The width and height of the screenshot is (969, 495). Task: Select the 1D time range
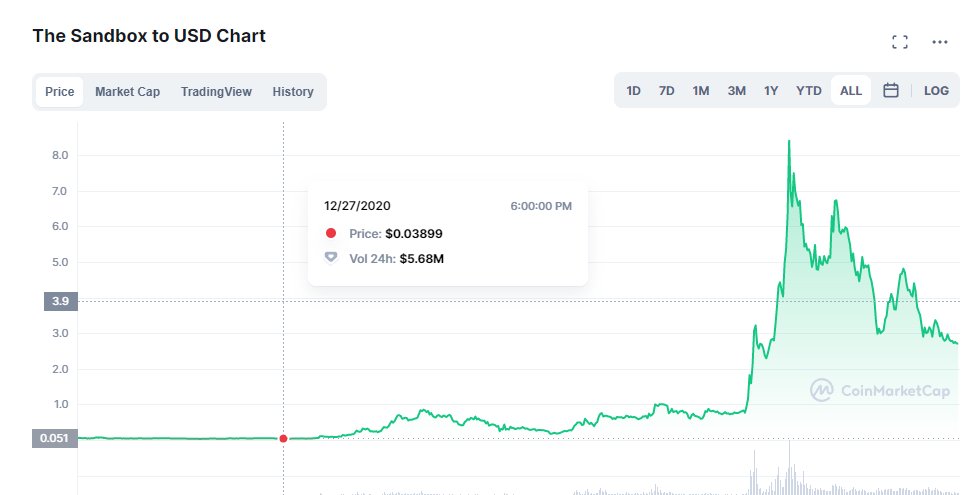pos(633,91)
